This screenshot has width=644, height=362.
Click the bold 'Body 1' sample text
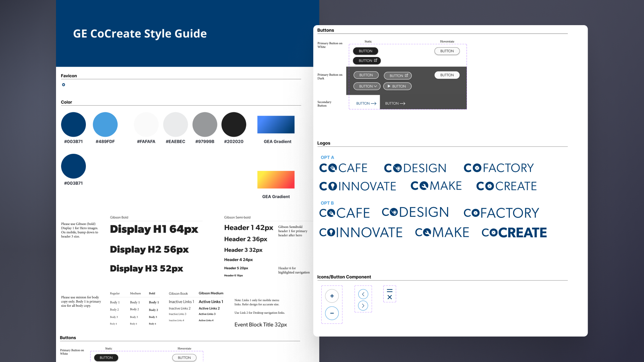pyautogui.click(x=154, y=302)
